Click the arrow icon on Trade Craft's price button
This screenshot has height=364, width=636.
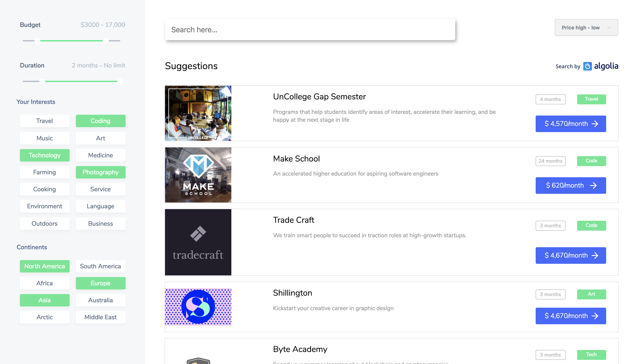click(595, 255)
